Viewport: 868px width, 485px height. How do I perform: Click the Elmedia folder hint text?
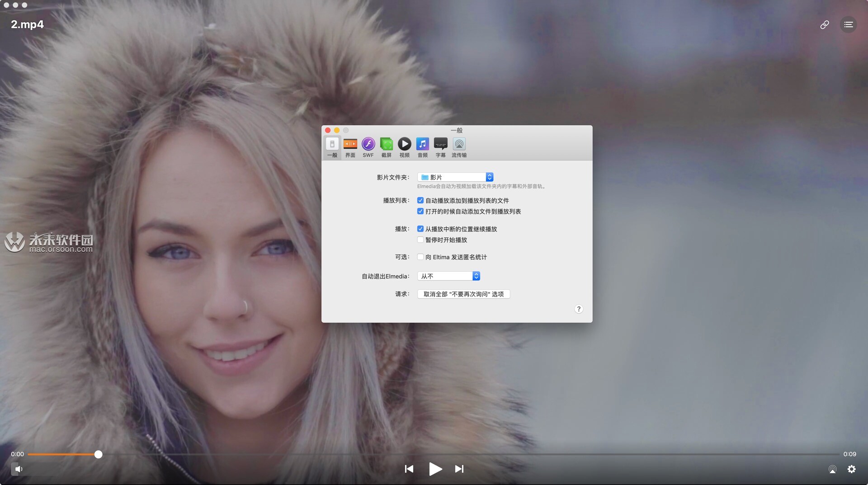[x=481, y=186]
